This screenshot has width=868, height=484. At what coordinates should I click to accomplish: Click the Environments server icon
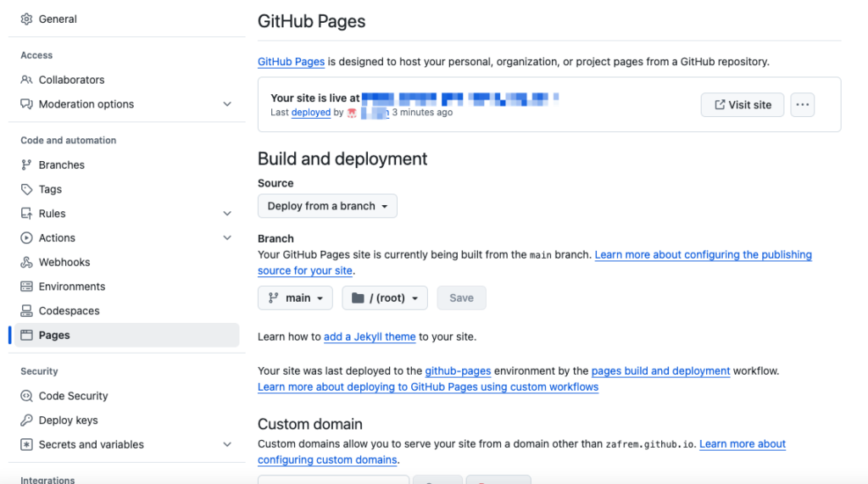coord(26,287)
